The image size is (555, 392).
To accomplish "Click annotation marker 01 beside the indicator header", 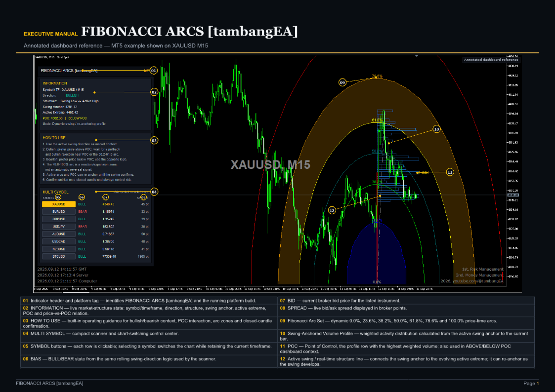I will click(x=154, y=71).
